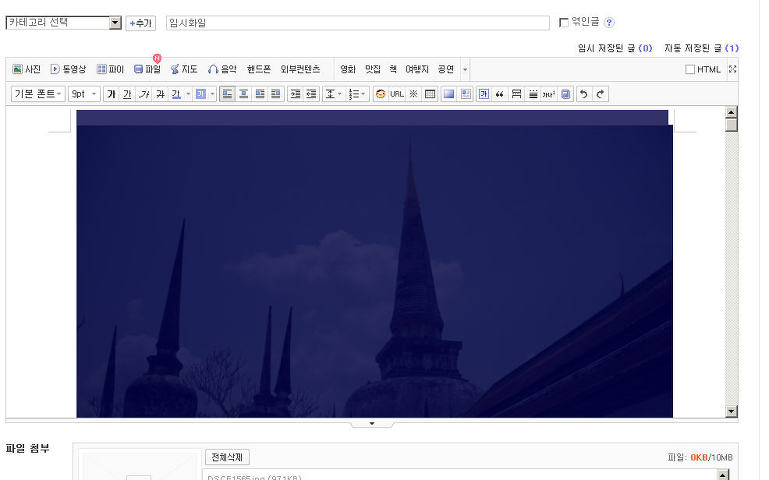Insert a URL link
The height and width of the screenshot is (480, 769).
397,94
